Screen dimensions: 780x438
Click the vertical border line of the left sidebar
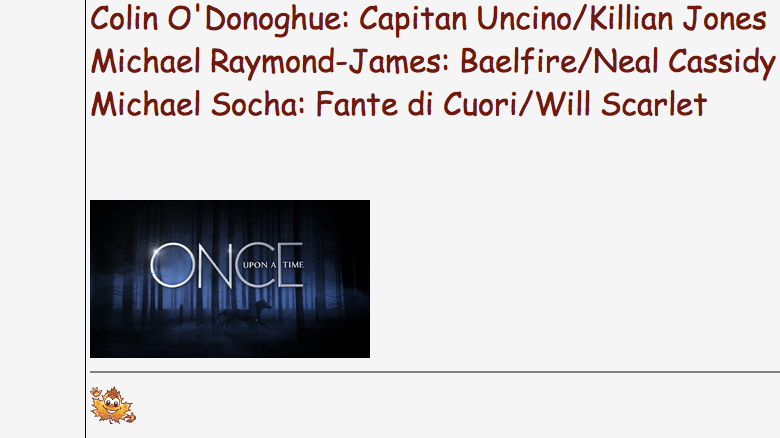click(x=86, y=219)
